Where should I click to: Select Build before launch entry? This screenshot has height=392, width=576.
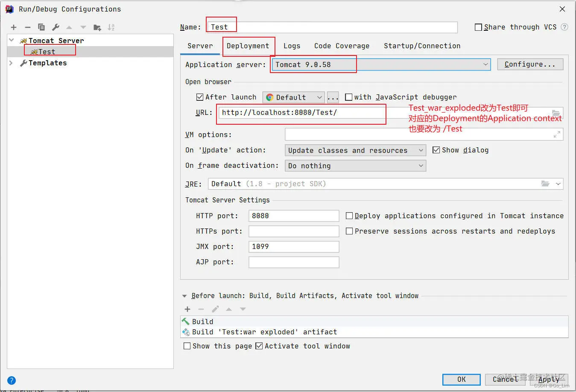pyautogui.click(x=374, y=322)
